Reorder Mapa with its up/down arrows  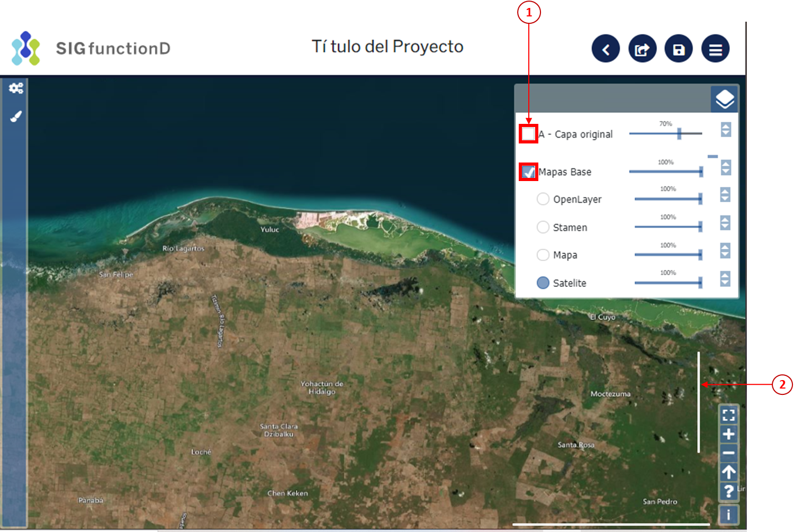pyautogui.click(x=725, y=250)
